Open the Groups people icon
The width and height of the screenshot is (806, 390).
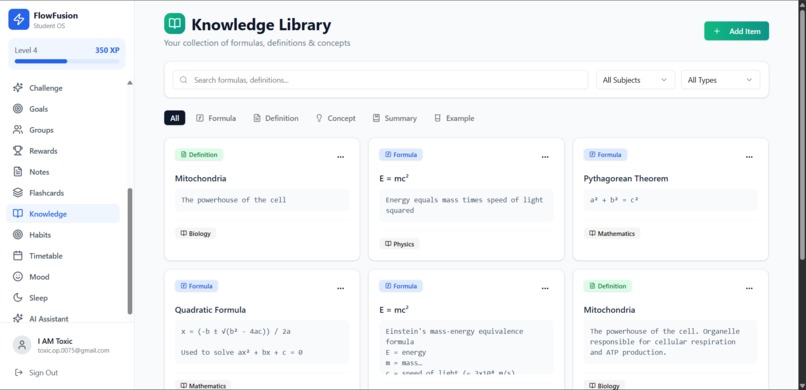click(x=18, y=130)
